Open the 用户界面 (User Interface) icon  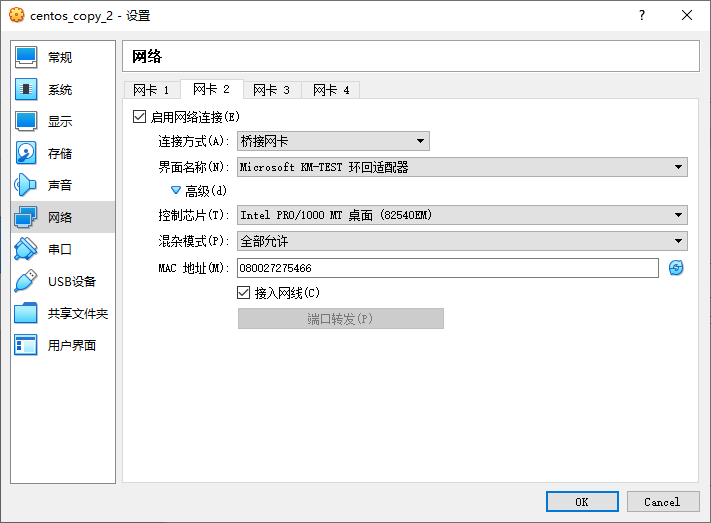click(27, 345)
